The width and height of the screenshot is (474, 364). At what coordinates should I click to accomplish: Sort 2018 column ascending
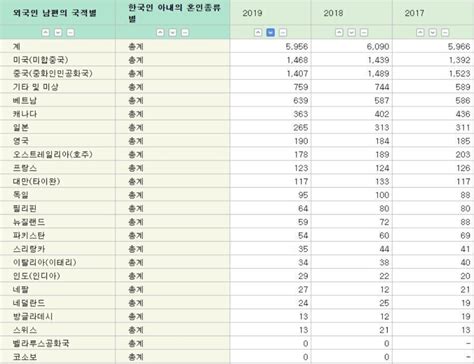pyautogui.click(x=339, y=32)
